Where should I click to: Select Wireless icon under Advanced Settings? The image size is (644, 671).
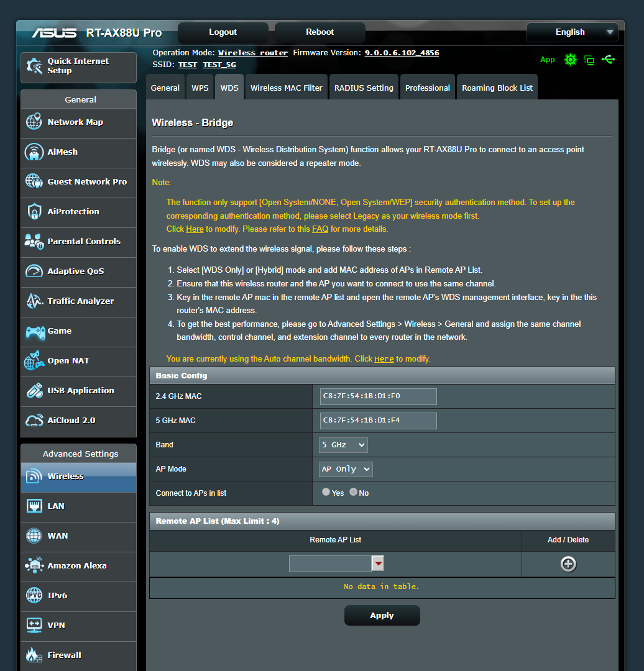pos(34,476)
